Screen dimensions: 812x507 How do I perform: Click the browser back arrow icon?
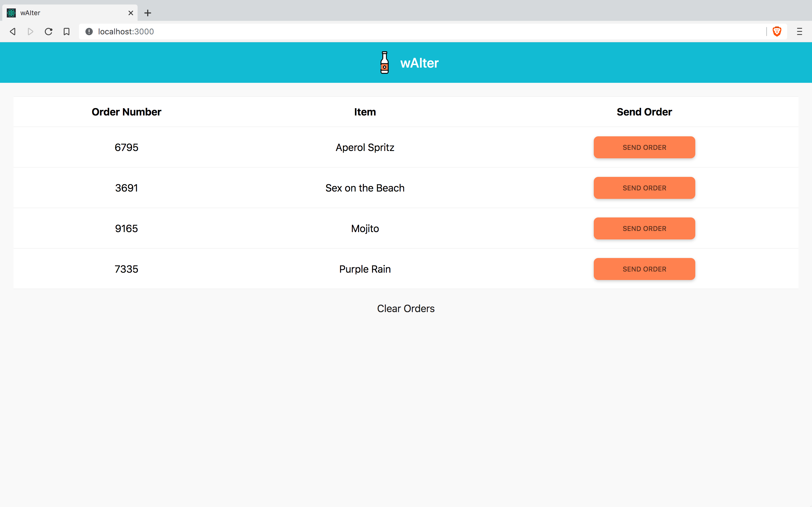point(13,32)
